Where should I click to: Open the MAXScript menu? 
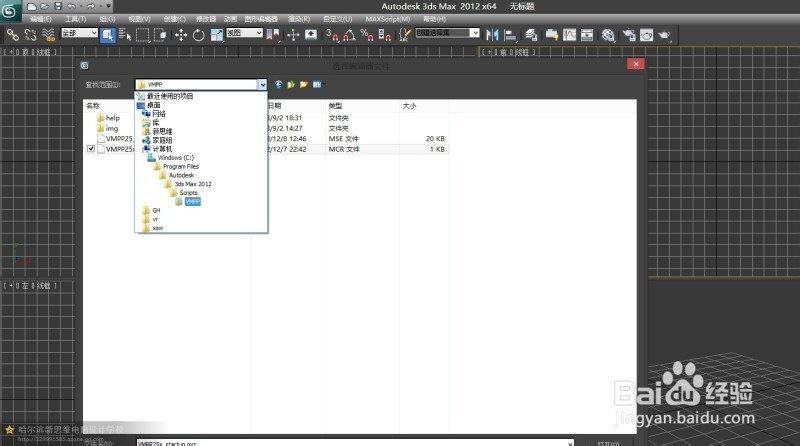point(387,19)
